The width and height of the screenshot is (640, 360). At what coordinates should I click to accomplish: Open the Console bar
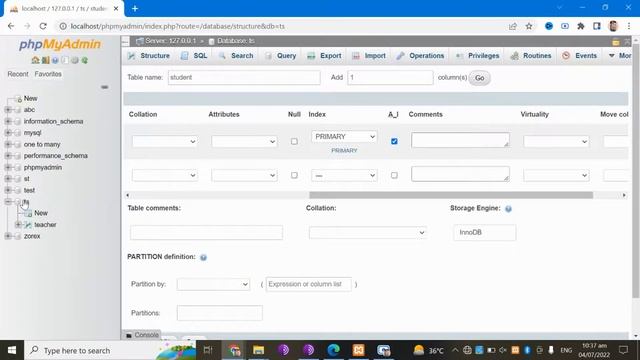[142, 335]
